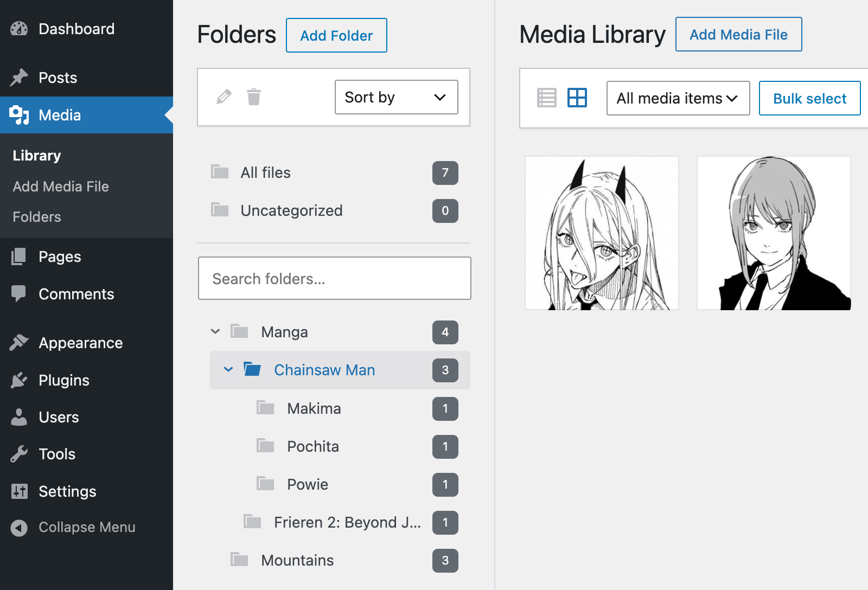The image size is (868, 590).
Task: Click the Dashboard gauge icon
Action: pos(19,29)
